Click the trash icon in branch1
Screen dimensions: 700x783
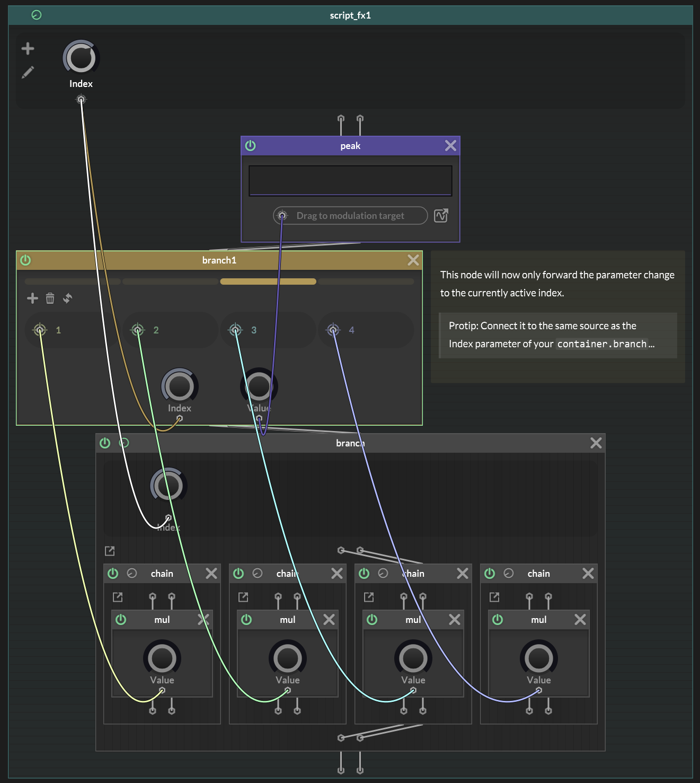coord(50,298)
